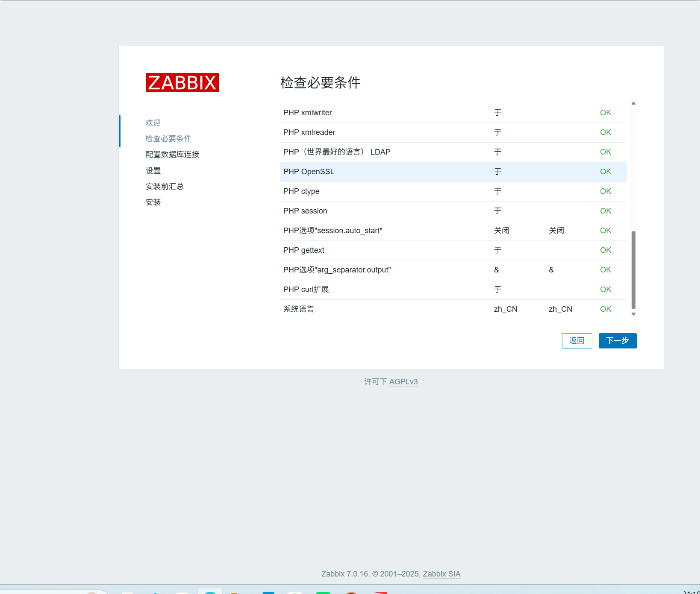Click the PHP选项"arg_separator.output" row label
Screen dimensions: 700x594
click(337, 270)
